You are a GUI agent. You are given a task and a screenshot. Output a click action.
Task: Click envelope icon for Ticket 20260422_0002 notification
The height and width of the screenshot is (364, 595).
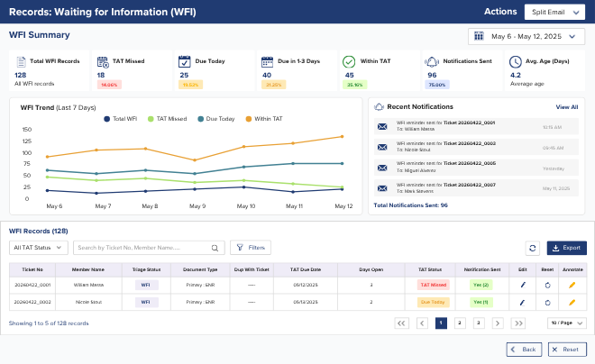(x=382, y=147)
